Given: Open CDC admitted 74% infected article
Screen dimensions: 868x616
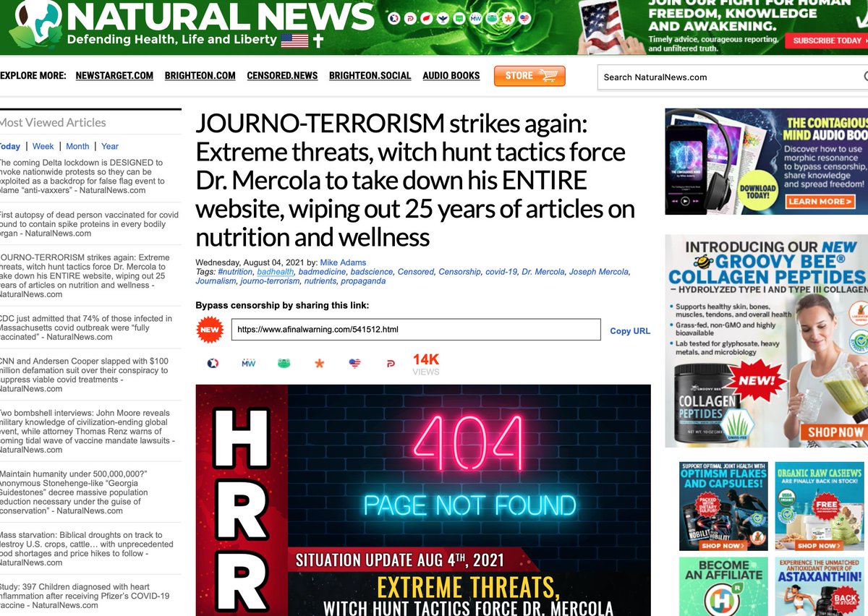Looking at the screenshot, I should click(x=86, y=328).
